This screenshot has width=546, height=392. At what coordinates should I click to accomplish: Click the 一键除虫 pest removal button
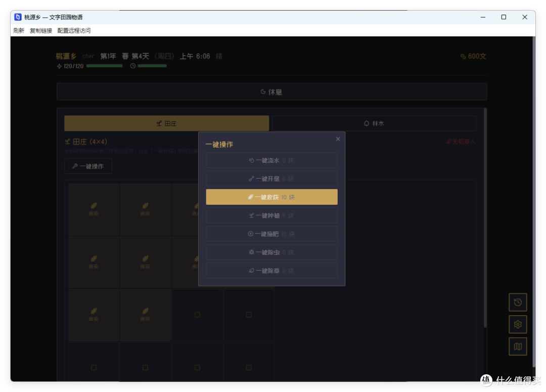tap(271, 252)
